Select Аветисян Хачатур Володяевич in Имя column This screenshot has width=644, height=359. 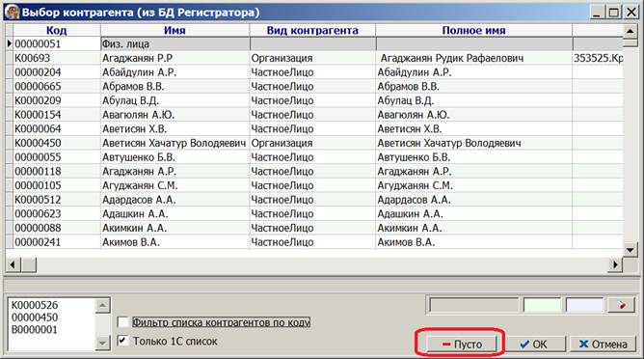tap(174, 143)
